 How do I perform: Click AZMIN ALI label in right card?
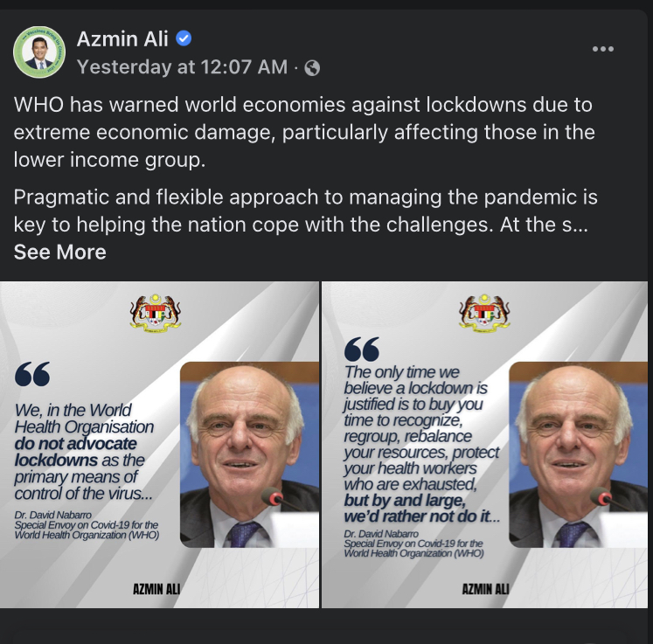pos(485,589)
